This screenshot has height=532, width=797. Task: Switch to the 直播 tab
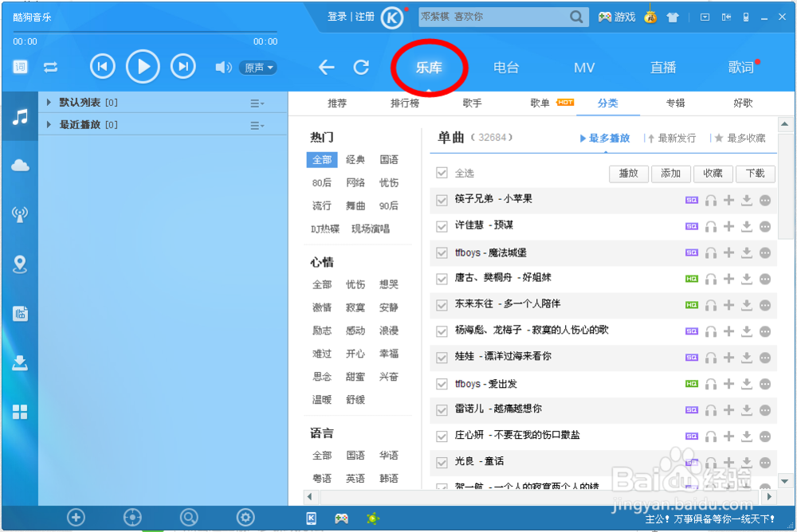pyautogui.click(x=663, y=68)
